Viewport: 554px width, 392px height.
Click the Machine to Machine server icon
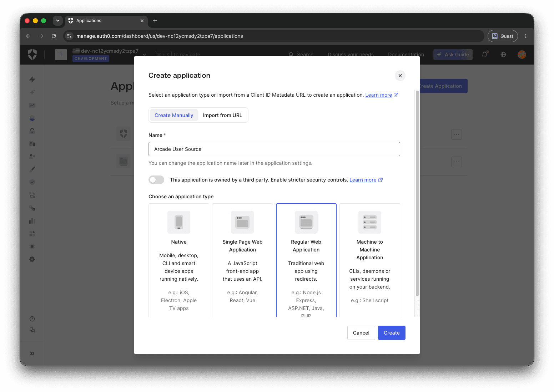[x=370, y=222]
